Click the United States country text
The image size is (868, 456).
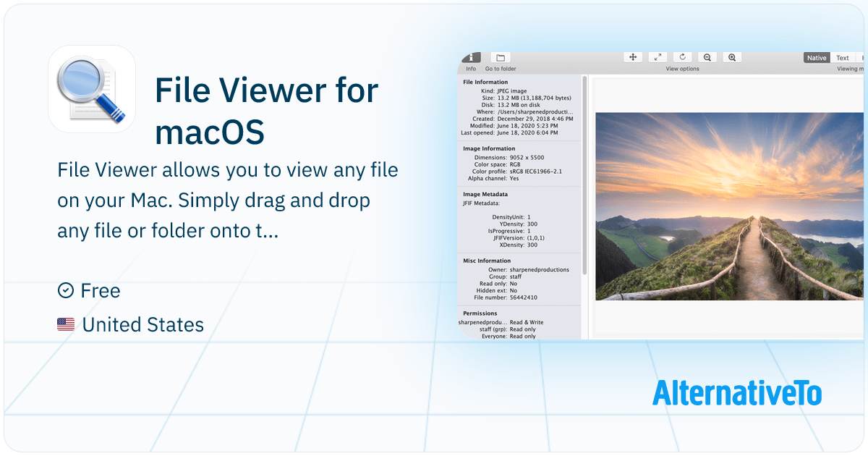(x=143, y=325)
